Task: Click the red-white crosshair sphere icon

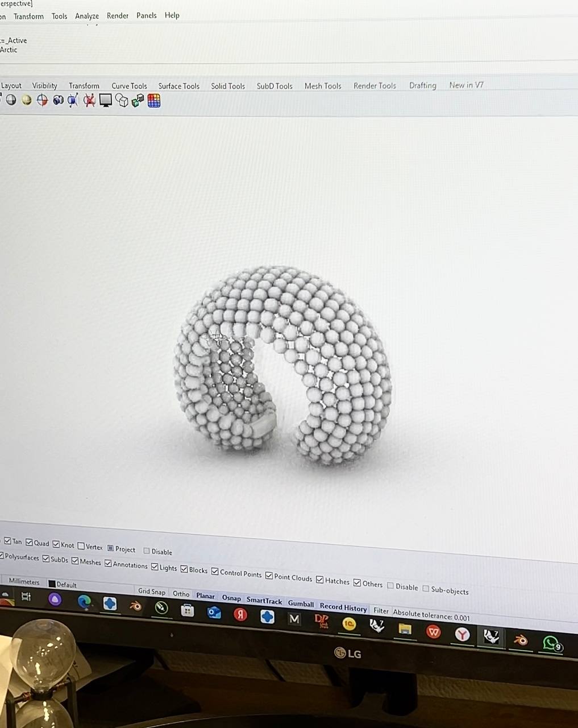Action: point(42,100)
